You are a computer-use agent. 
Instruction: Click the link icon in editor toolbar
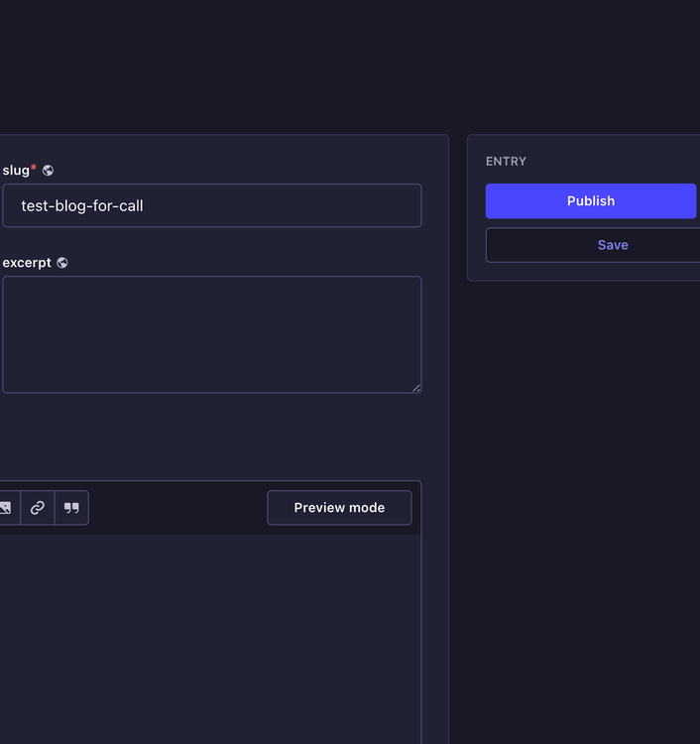(38, 508)
